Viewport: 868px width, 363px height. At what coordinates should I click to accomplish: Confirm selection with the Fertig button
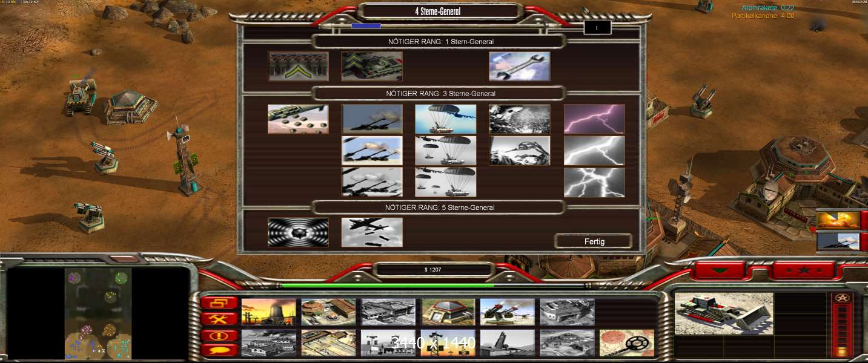(x=594, y=241)
